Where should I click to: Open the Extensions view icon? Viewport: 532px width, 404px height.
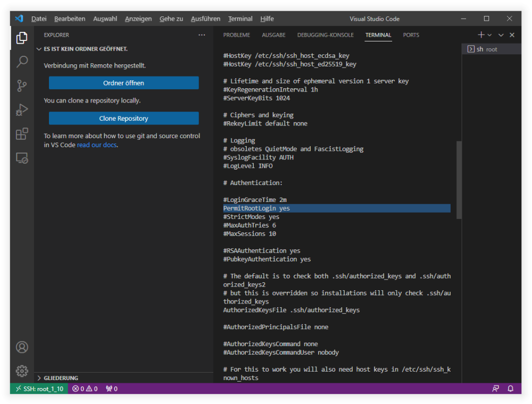[x=22, y=134]
